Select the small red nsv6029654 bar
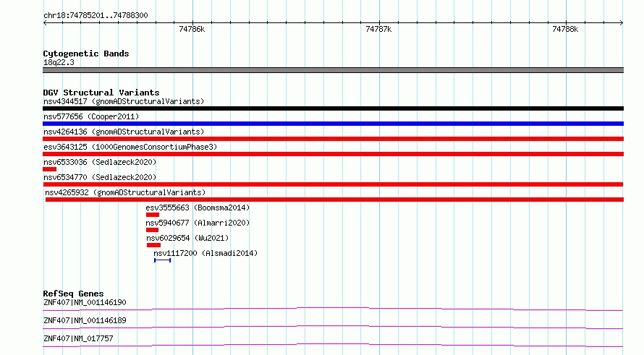This screenshot has height=355, width=644. [153, 245]
